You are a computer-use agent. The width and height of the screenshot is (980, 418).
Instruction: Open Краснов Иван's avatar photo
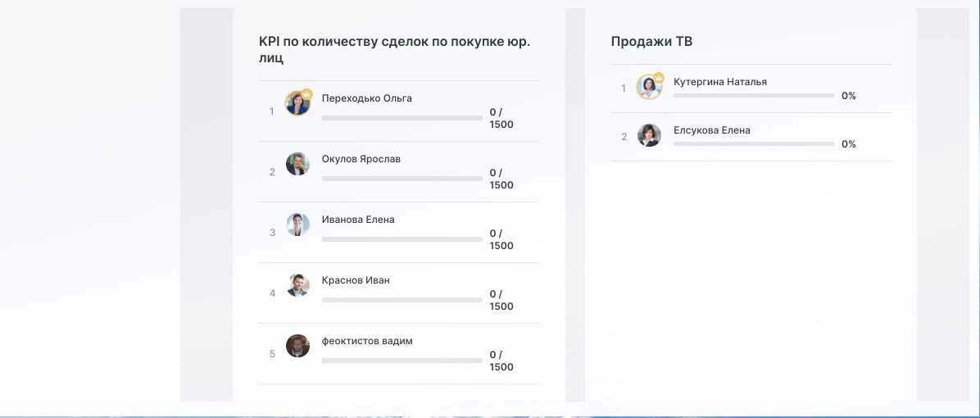[x=297, y=285]
